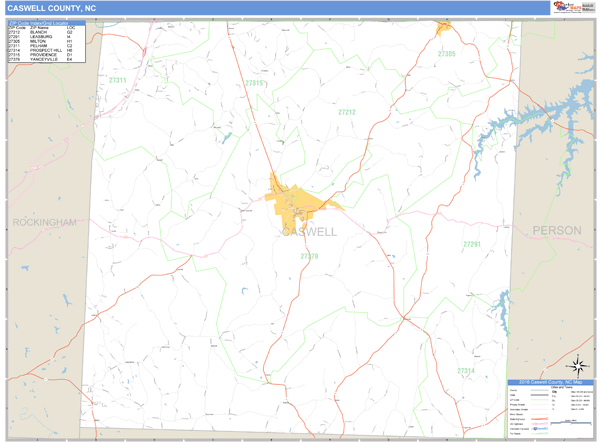The width and height of the screenshot is (600, 442).
Task: Click the CASWELL county name label
Action: pyautogui.click(x=310, y=231)
